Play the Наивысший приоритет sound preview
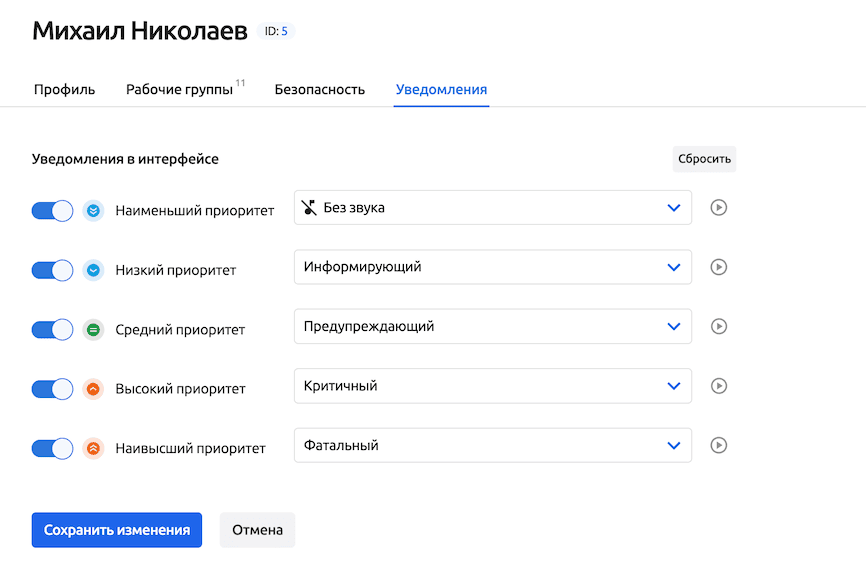This screenshot has width=866, height=566. pyautogui.click(x=718, y=446)
